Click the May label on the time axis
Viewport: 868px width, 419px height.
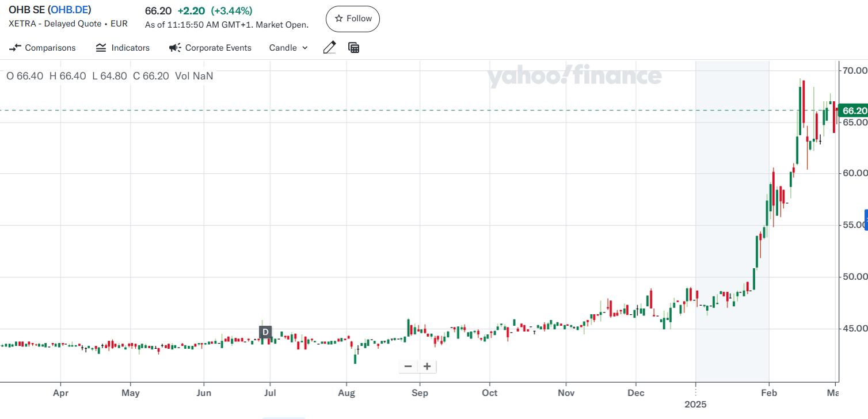click(131, 393)
